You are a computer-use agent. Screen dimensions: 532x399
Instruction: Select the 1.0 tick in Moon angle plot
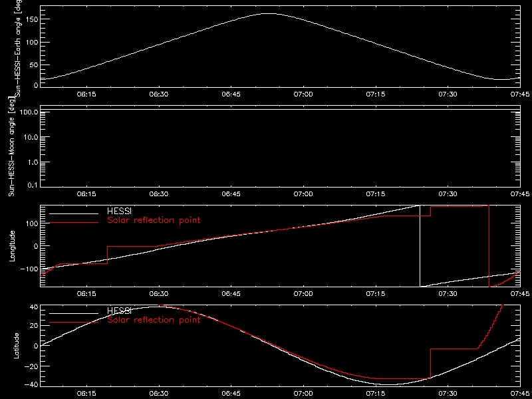(32, 162)
